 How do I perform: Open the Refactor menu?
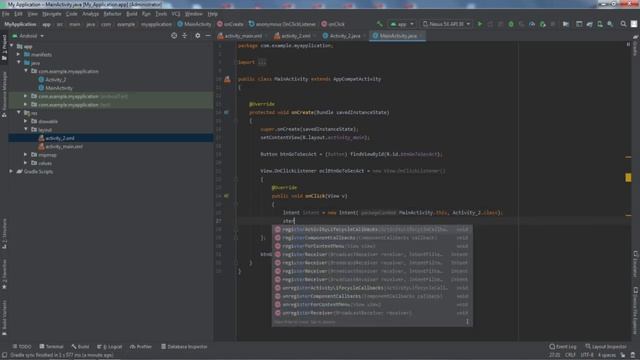[x=112, y=14]
